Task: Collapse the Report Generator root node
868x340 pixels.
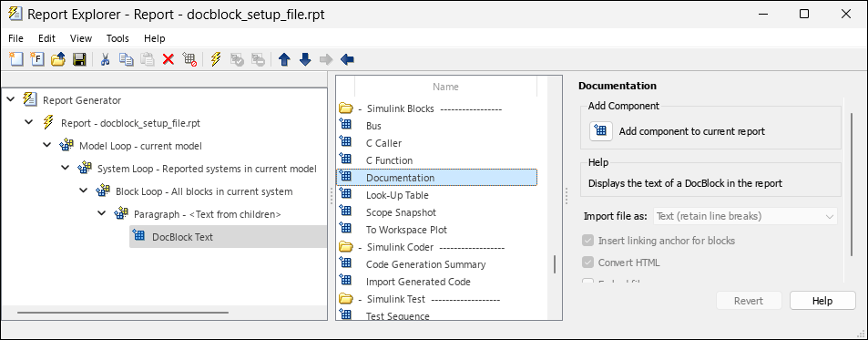Action: pyautogui.click(x=11, y=100)
